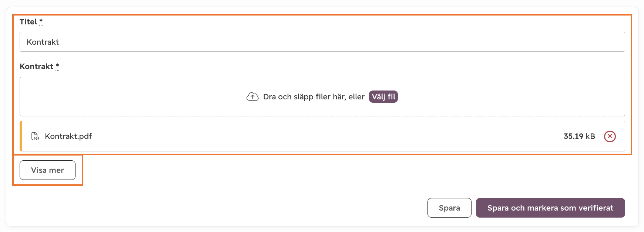Click the orange accent bar on file row
This screenshot has height=232, width=644.
click(x=21, y=136)
